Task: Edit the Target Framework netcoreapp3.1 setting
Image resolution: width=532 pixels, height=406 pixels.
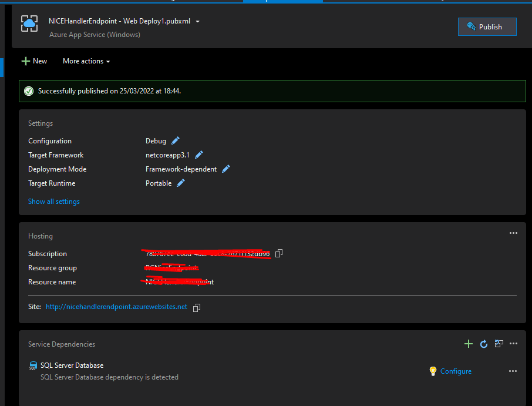Action: click(x=199, y=155)
